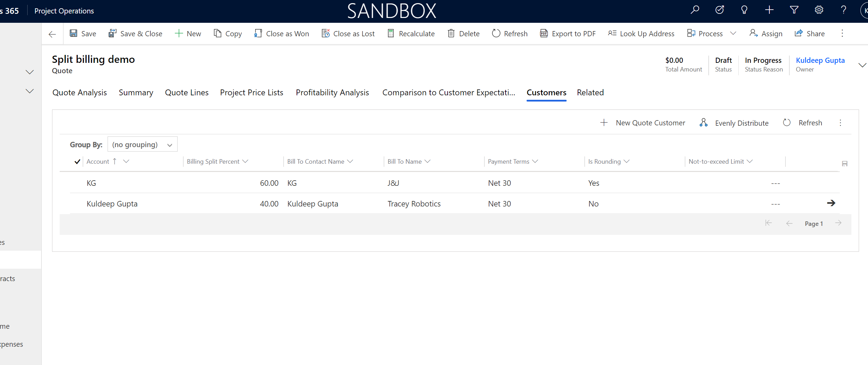This screenshot has width=868, height=365.
Task: Go to the next page of customers
Action: (839, 223)
